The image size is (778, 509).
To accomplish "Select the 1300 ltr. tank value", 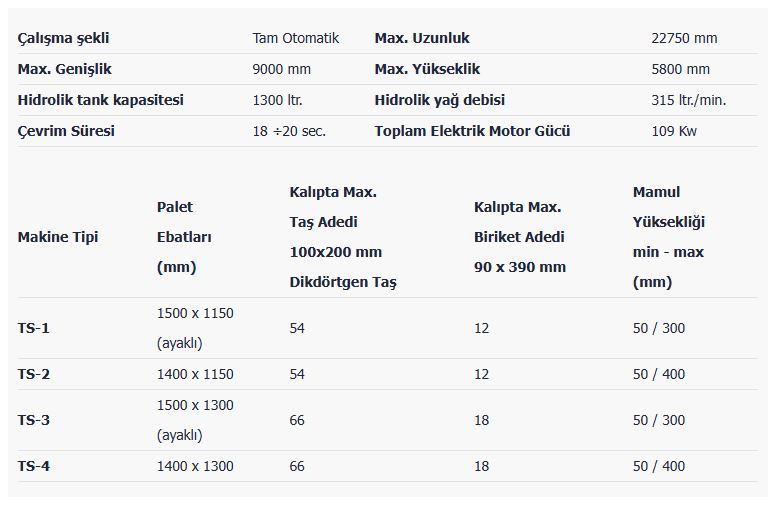I will (278, 100).
